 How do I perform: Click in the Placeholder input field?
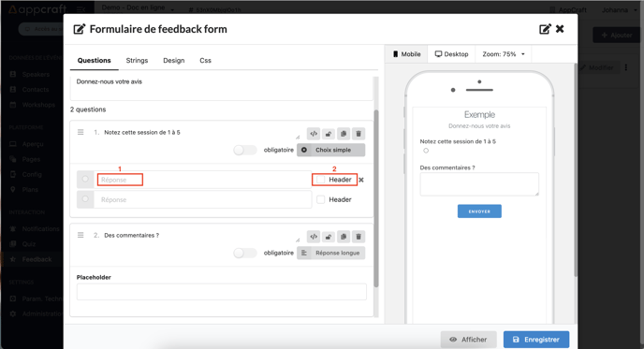pos(221,292)
